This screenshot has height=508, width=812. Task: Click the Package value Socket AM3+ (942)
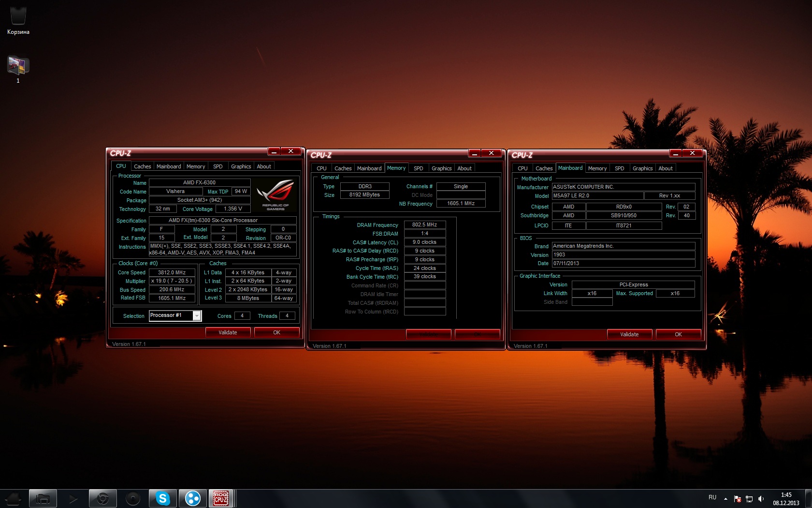point(200,200)
